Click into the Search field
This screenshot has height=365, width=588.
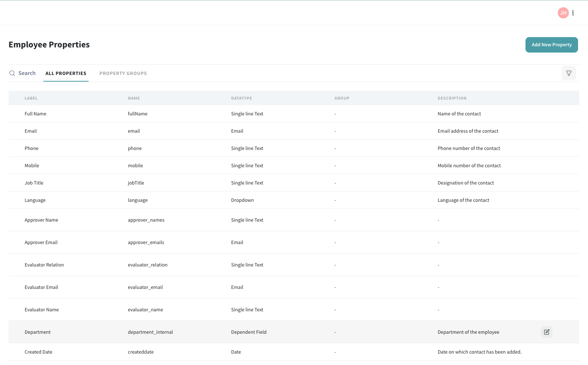pos(27,73)
